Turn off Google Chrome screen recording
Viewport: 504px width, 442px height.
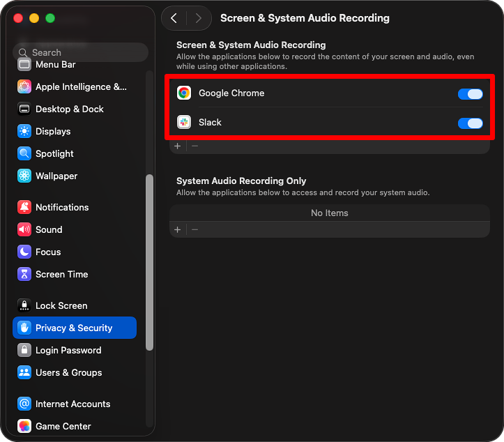click(x=471, y=94)
